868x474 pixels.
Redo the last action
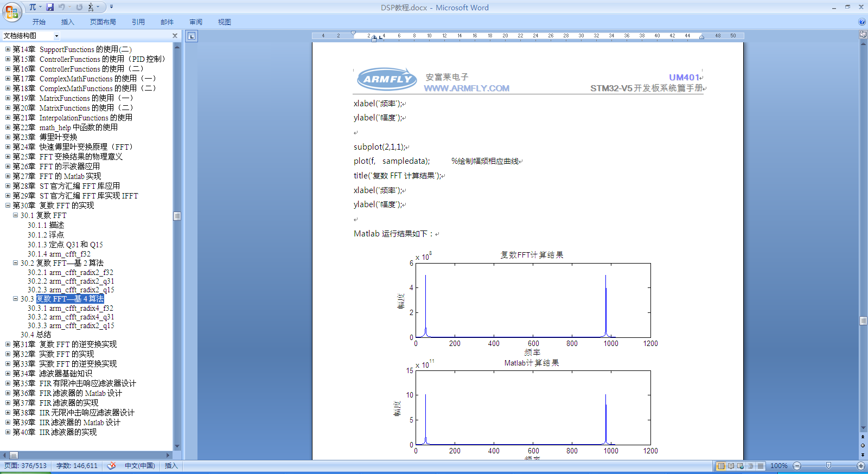(x=79, y=7)
